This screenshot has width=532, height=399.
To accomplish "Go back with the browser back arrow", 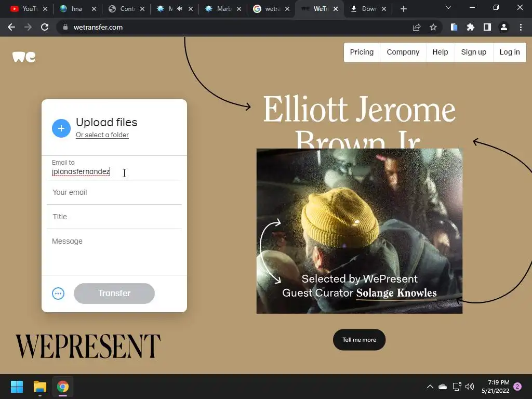I will (11, 27).
